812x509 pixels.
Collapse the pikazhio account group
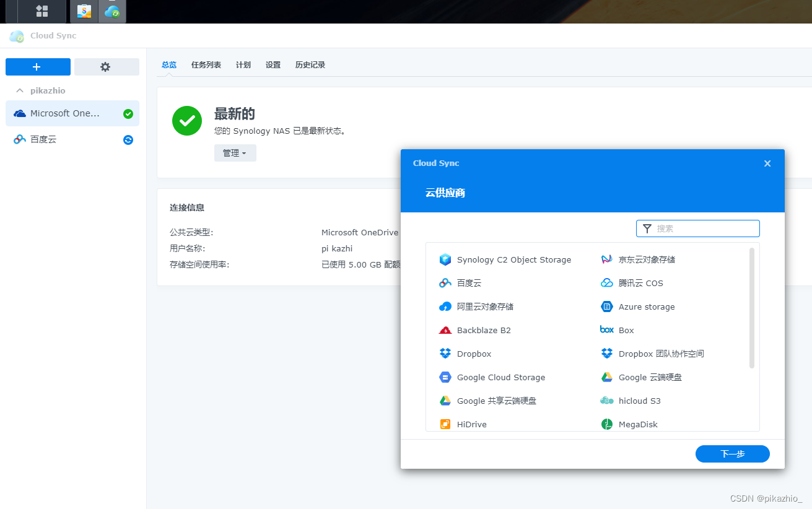click(20, 90)
